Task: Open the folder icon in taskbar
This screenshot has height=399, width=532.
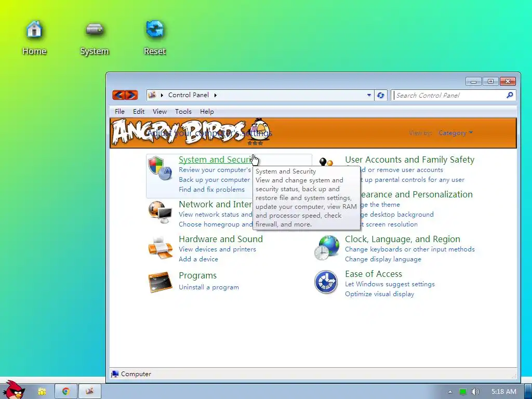Action: tap(42, 392)
